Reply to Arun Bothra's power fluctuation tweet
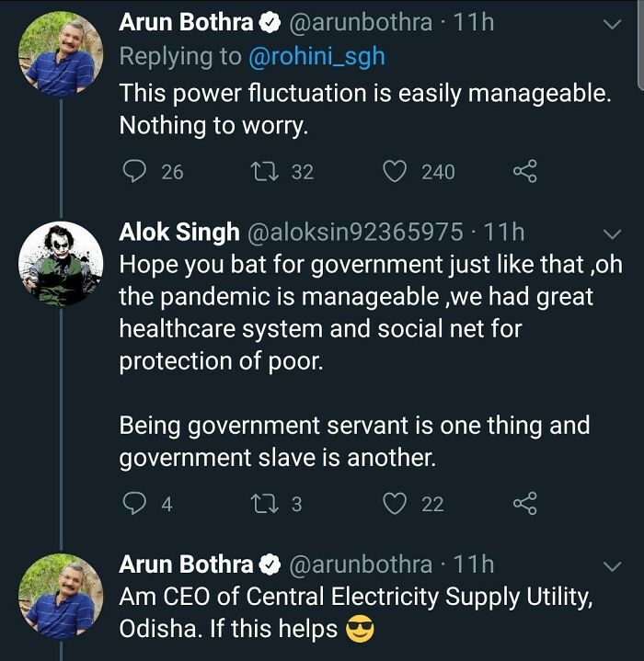644x661 pixels. pos(134,172)
